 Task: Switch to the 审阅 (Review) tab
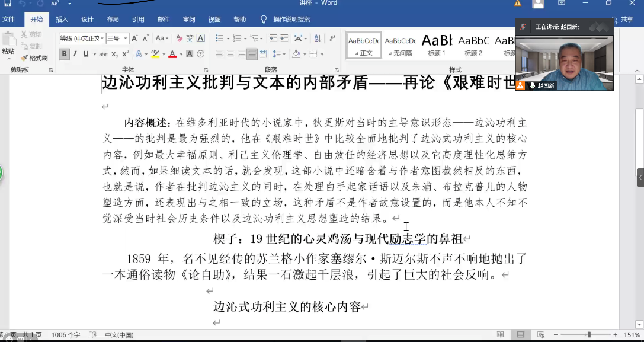click(x=189, y=19)
